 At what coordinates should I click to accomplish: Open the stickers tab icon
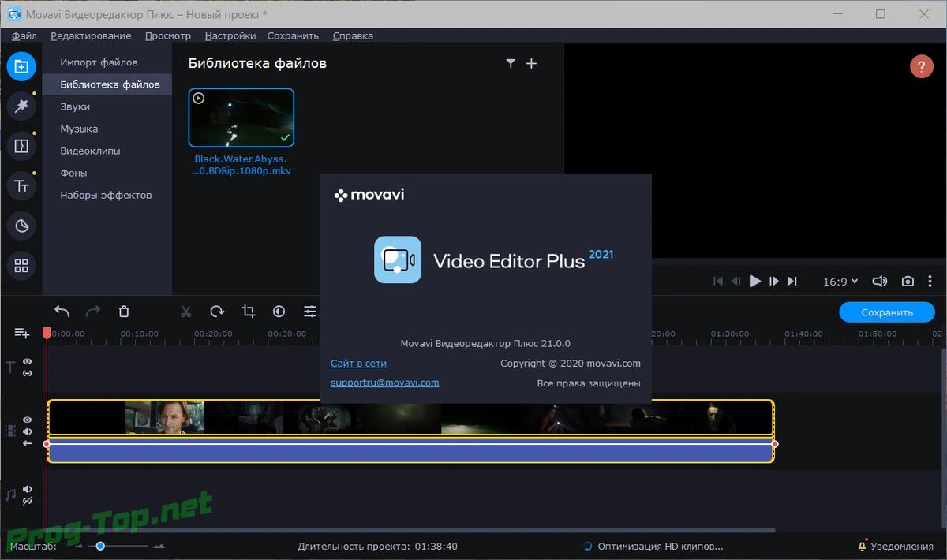point(21,226)
